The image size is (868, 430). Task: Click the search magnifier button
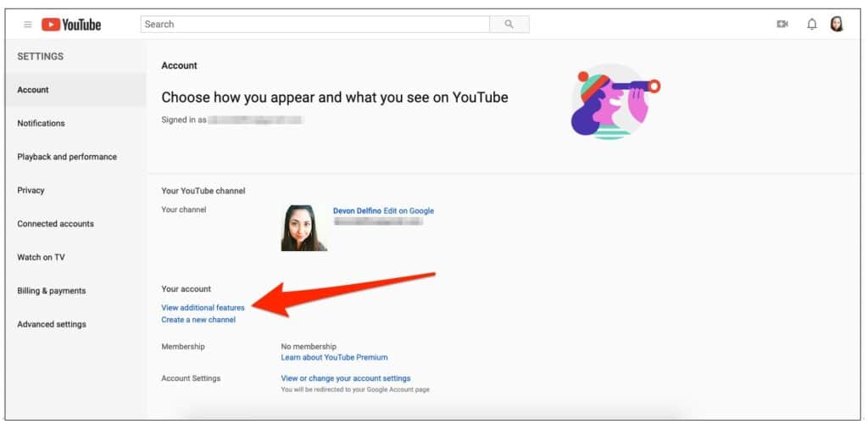point(509,25)
